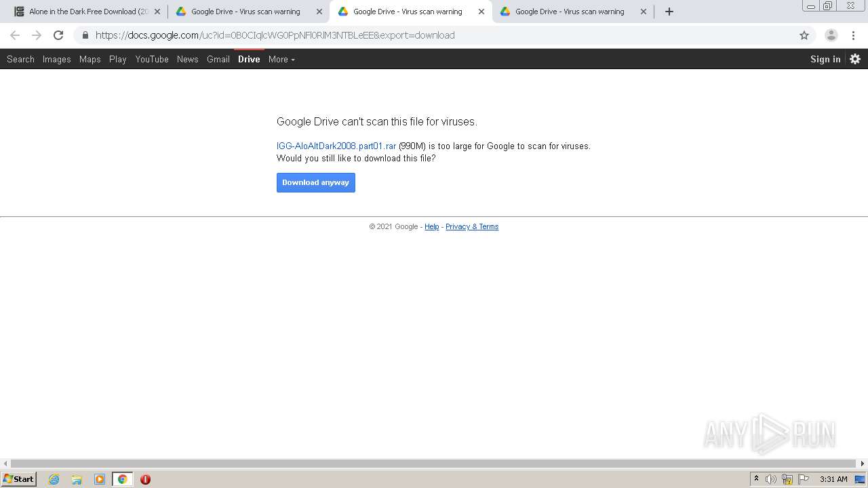View site security lock information
Screen dimensions: 868x488
[x=85, y=35]
